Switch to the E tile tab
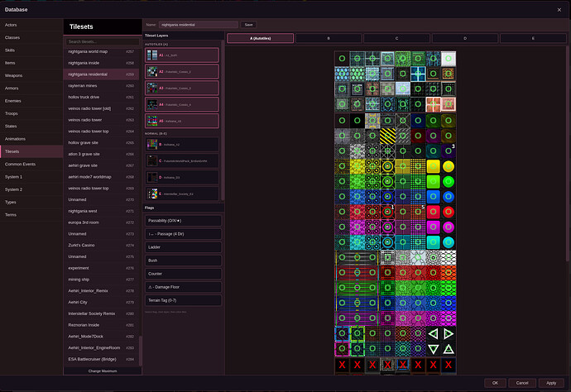The width and height of the screenshot is (571, 392). coord(533,38)
